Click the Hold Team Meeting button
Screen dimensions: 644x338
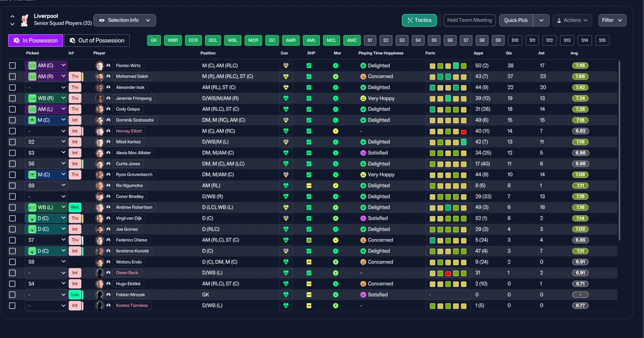[469, 20]
